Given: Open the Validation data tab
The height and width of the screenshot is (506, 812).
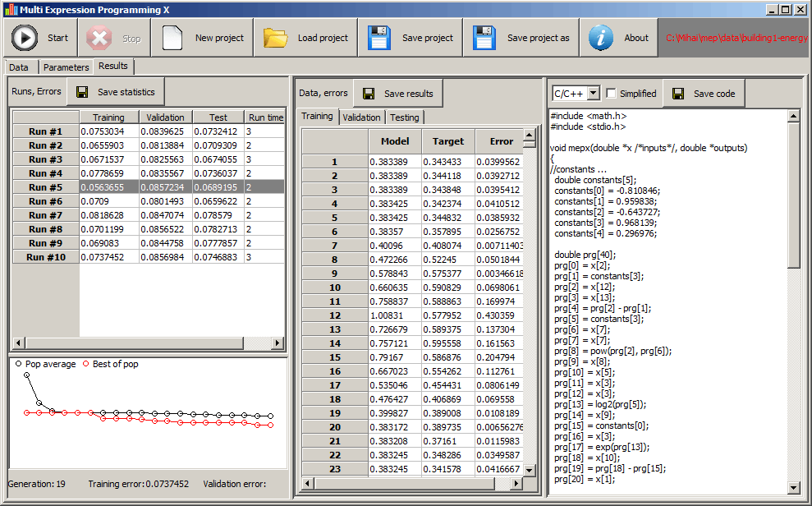Looking at the screenshot, I should (361, 117).
